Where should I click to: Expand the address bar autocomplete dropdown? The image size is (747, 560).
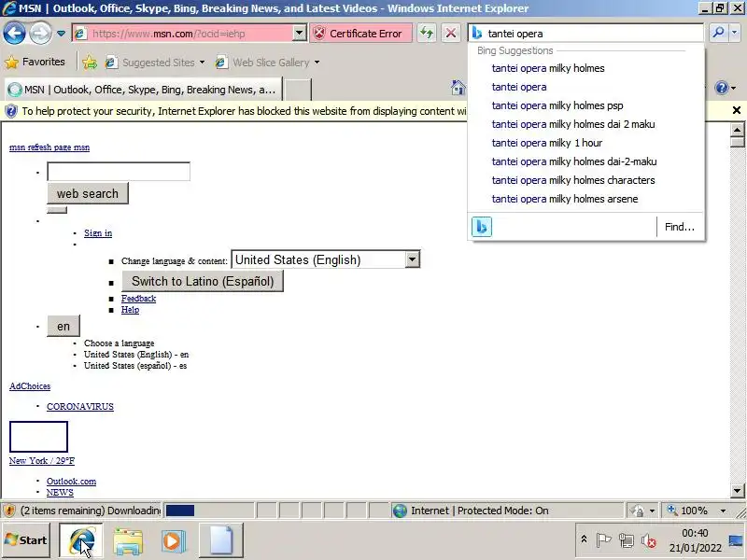299,34
